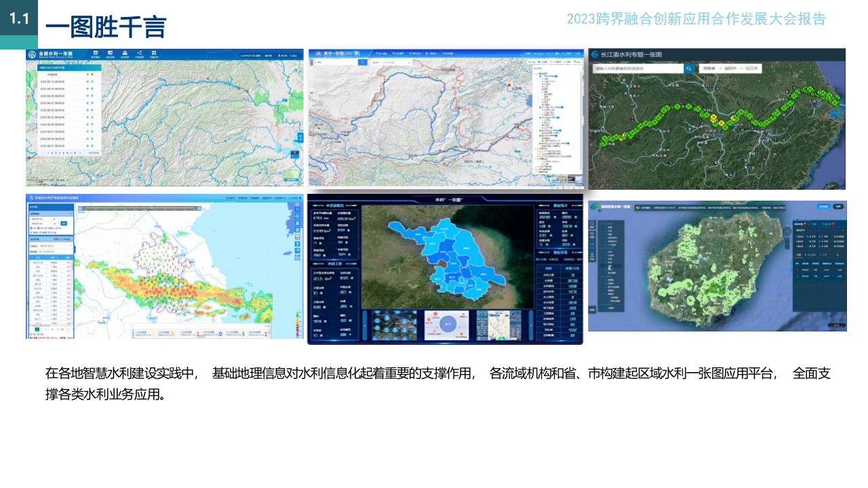Expand the combo box beside the Yellow River search bar
The height and width of the screenshot is (488, 868).
tap(409, 62)
